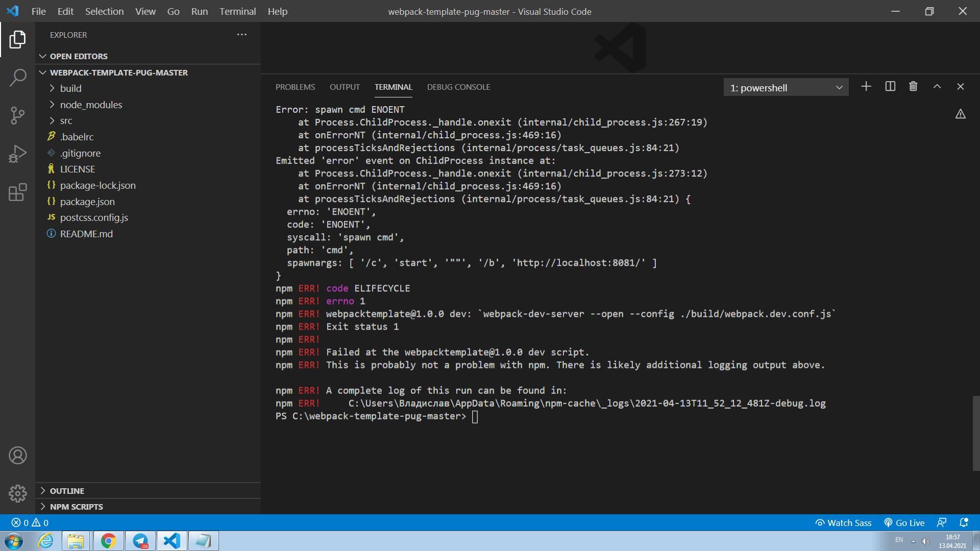Open the Source Control view
This screenshot has width=980, height=551.
(x=17, y=115)
